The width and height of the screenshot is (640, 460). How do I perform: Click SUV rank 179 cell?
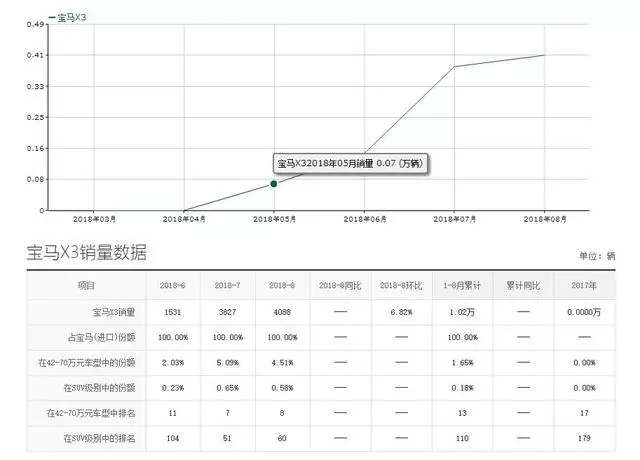coord(584,438)
